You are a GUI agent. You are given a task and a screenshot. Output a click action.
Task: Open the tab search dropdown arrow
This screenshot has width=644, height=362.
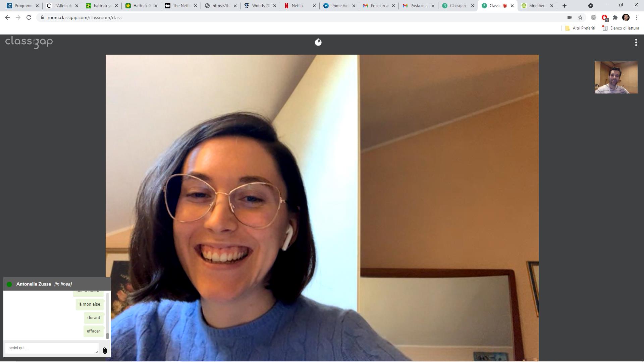pyautogui.click(x=591, y=6)
